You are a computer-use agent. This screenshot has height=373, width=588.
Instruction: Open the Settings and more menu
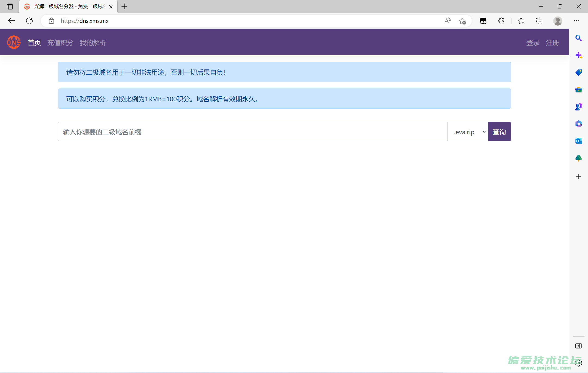(x=577, y=21)
